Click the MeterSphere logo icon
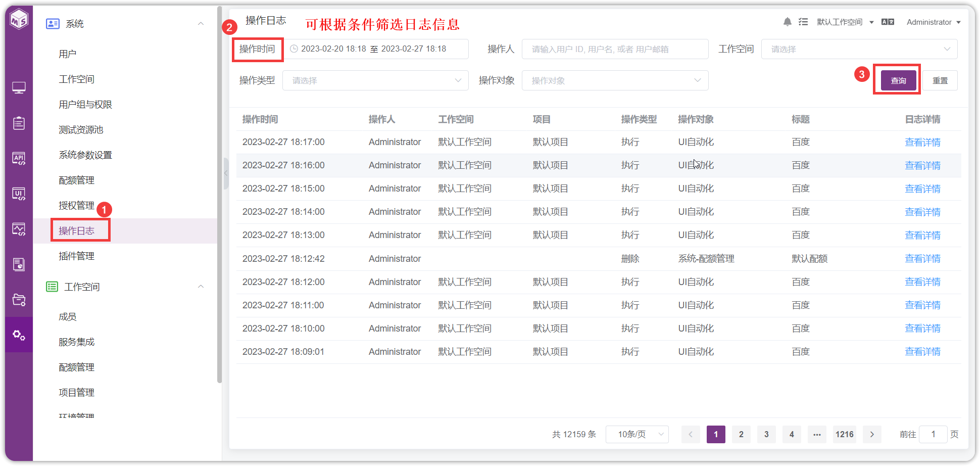 19,20
